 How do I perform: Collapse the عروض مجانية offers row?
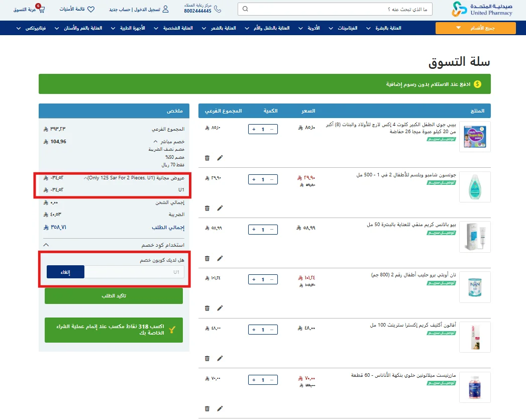(x=86, y=178)
